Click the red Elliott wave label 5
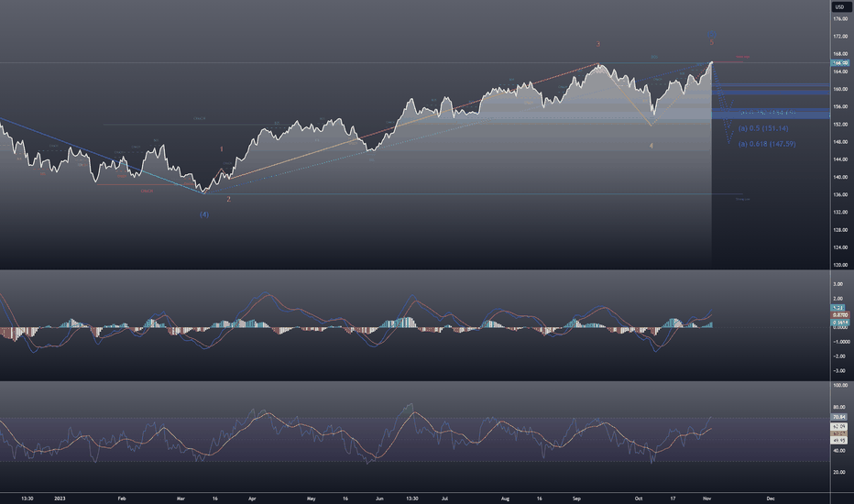 (711, 42)
